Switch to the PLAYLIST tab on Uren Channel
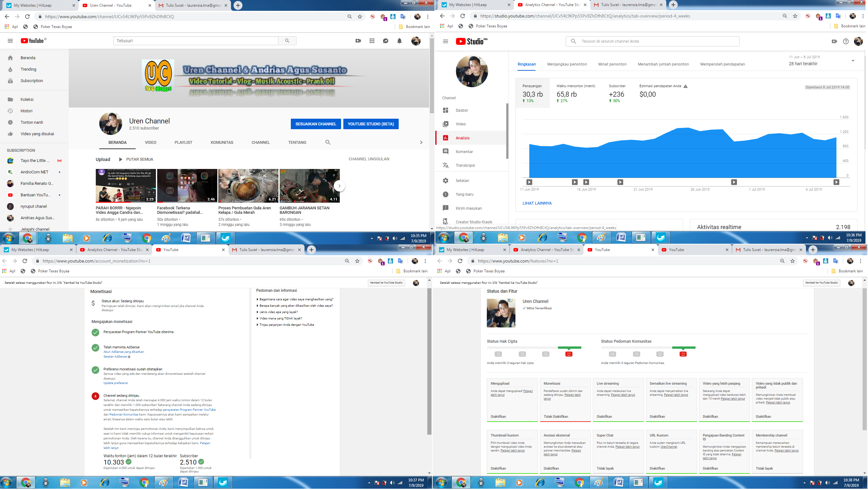Viewport: 868px width, 490px height. [183, 143]
